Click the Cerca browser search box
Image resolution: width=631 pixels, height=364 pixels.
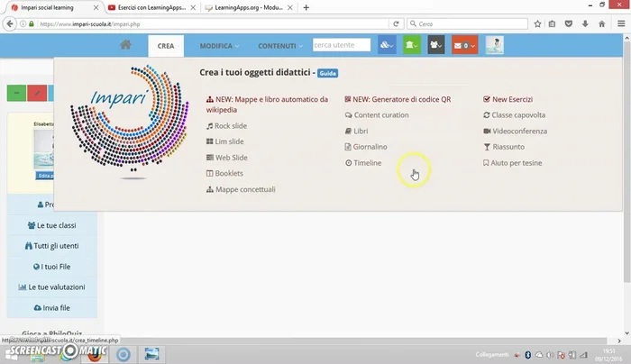point(468,23)
